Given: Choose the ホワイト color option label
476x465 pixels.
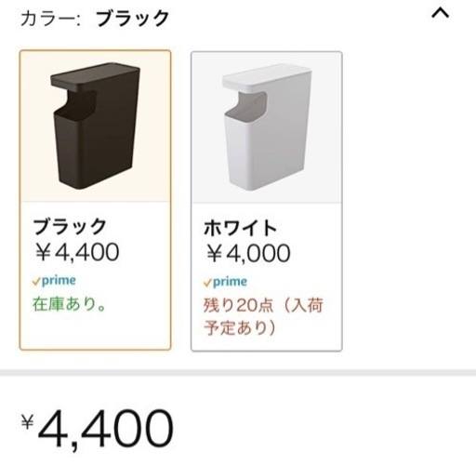Looking at the screenshot, I should click(240, 228).
